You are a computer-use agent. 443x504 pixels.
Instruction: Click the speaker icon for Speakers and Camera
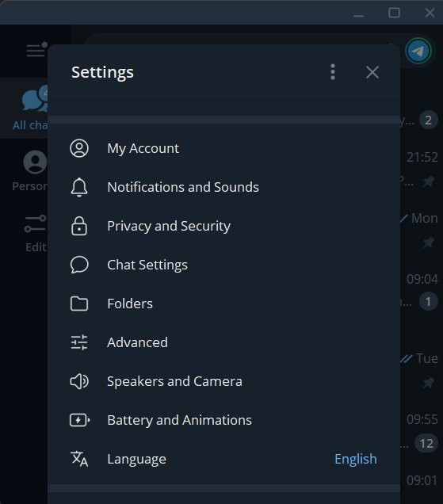tap(79, 381)
